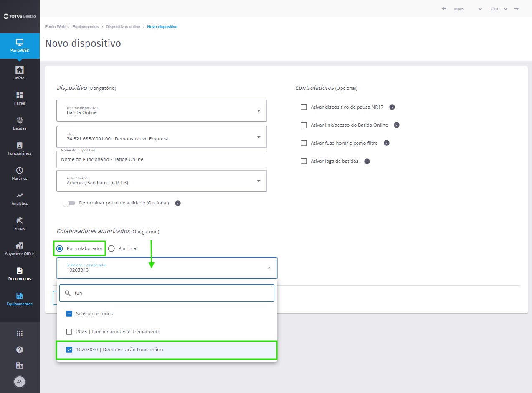The width and height of the screenshot is (532, 393).
Task: Select the Por colaborador radio button
Action: [60, 248]
